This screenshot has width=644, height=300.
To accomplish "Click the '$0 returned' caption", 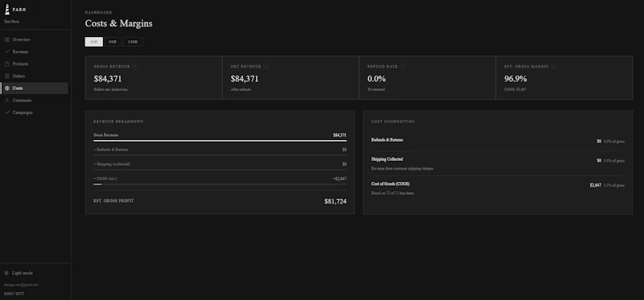I will 376,89.
